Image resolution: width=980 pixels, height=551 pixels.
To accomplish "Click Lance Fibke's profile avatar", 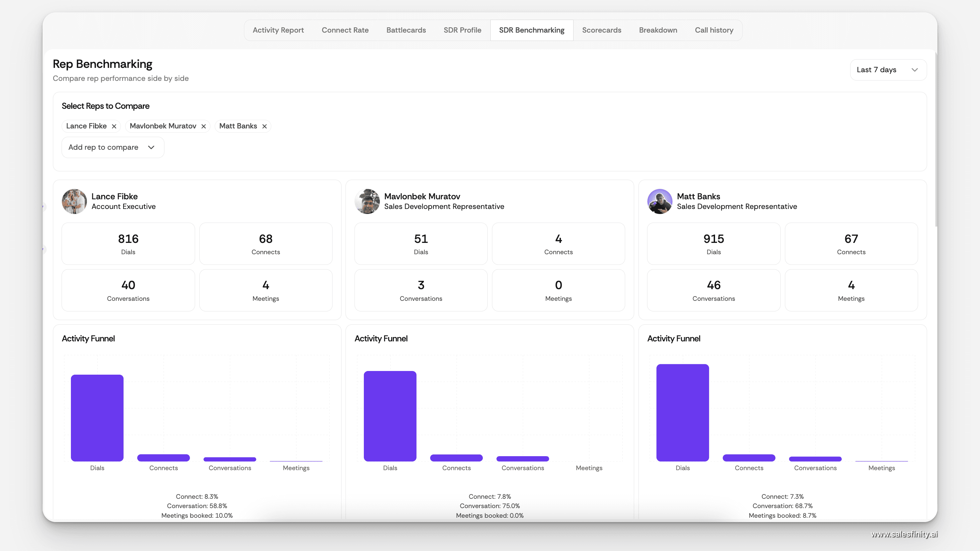I will click(x=75, y=201).
